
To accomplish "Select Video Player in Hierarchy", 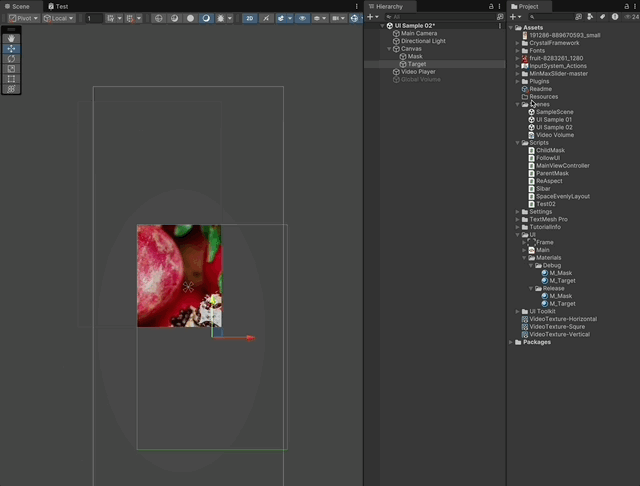I will (x=418, y=72).
